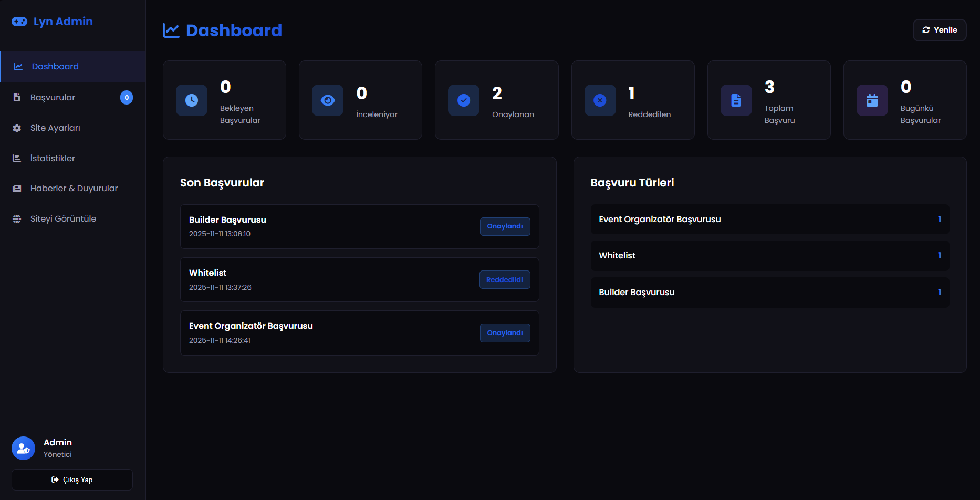Viewport: 980px width, 500px height.
Task: Open Siteyi Görüntüle link in sidebar
Action: (63, 219)
